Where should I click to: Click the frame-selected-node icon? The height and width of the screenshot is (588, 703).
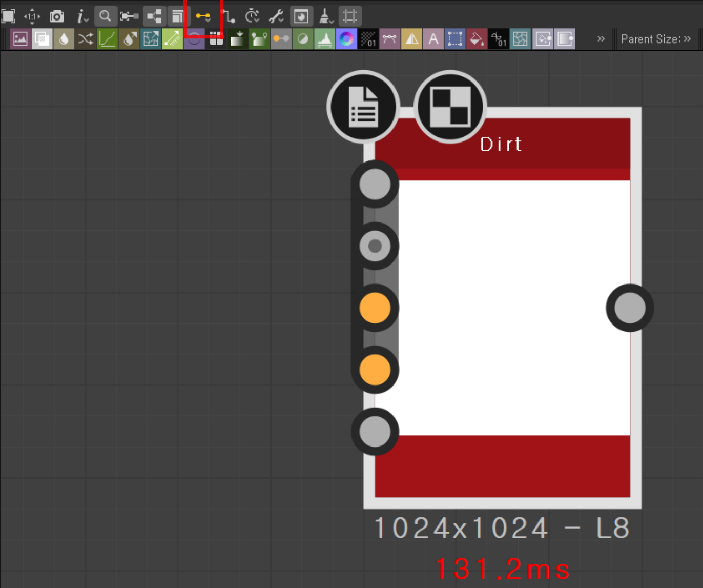click(129, 16)
